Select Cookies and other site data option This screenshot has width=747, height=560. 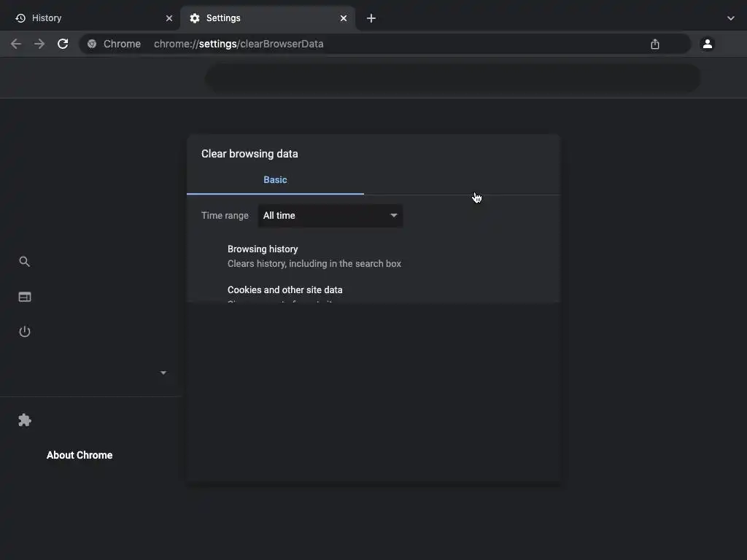(x=285, y=290)
